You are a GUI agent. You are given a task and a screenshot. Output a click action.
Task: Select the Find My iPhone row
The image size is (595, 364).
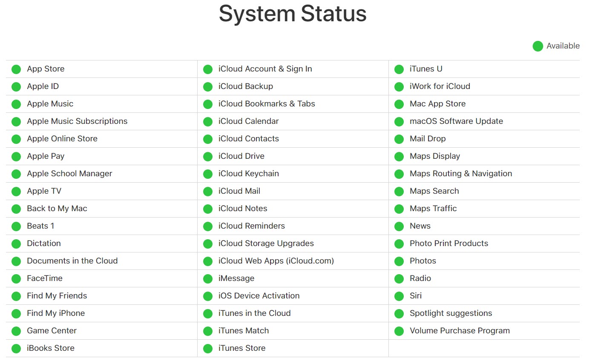[55, 313]
